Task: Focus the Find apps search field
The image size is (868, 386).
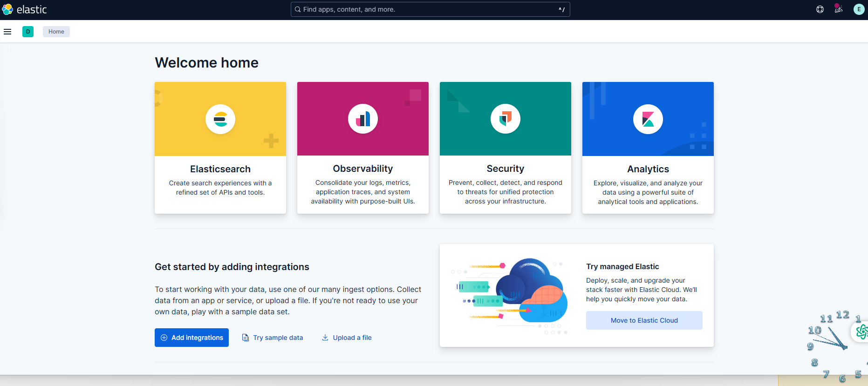Action: [x=430, y=9]
